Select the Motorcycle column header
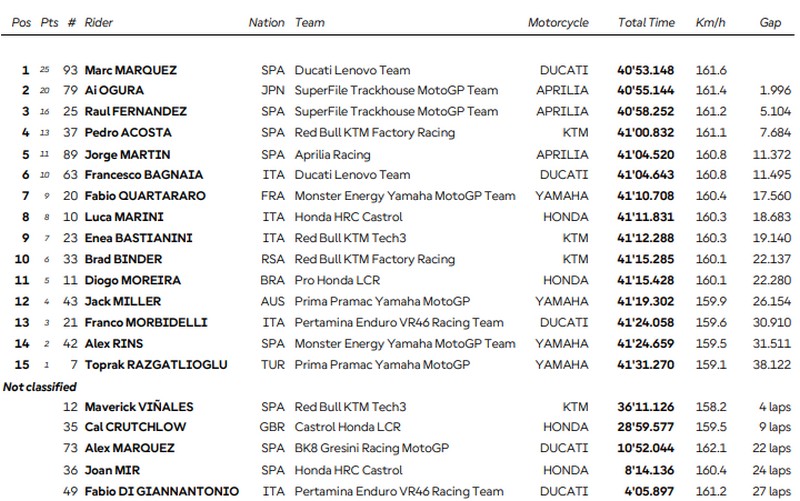 tap(558, 23)
